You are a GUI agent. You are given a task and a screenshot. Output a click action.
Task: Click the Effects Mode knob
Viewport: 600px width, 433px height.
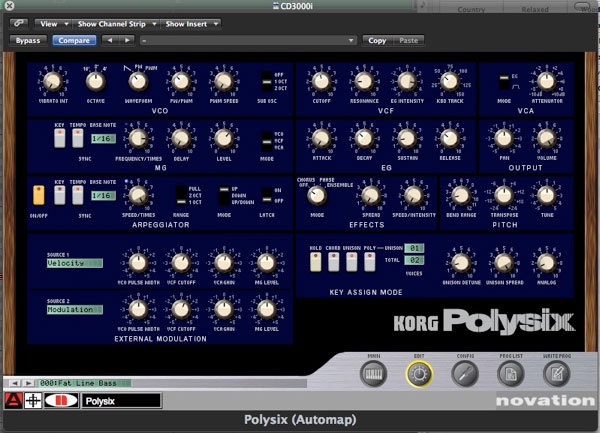tap(317, 195)
